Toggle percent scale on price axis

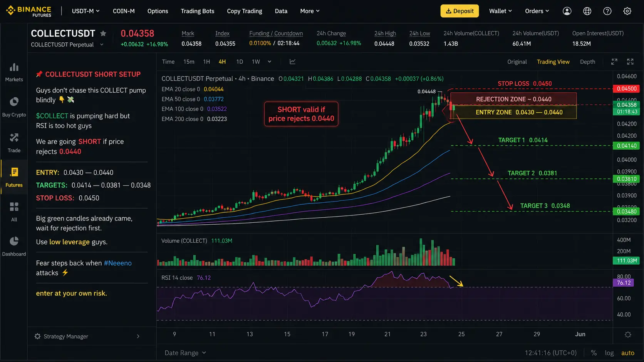tap(594, 353)
